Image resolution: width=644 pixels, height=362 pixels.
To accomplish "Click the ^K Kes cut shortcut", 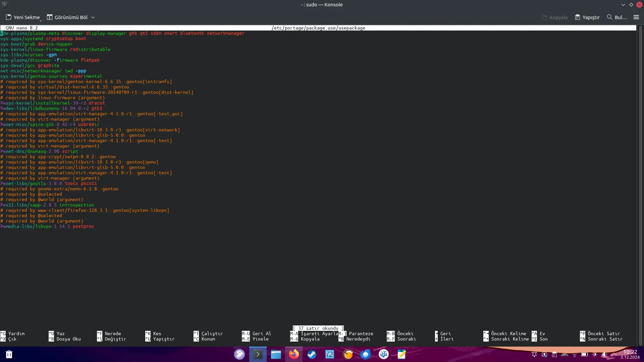I will tap(153, 334).
